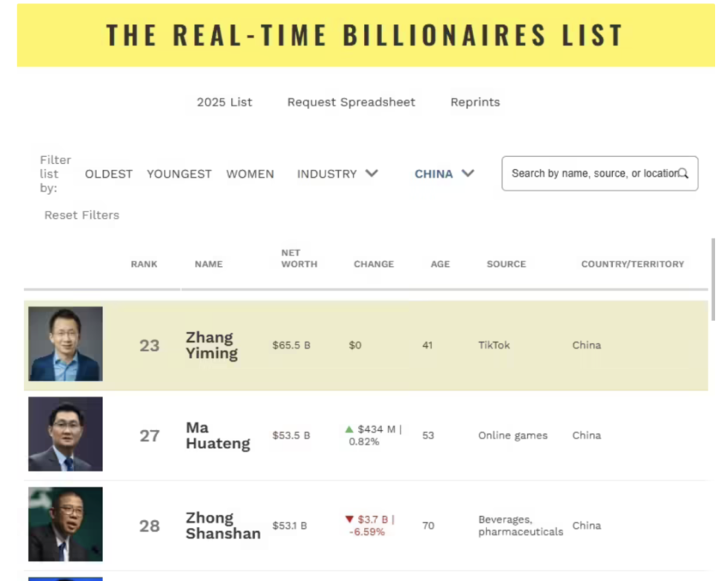The width and height of the screenshot is (728, 581).
Task: Click the search magnifier icon
Action: click(682, 174)
